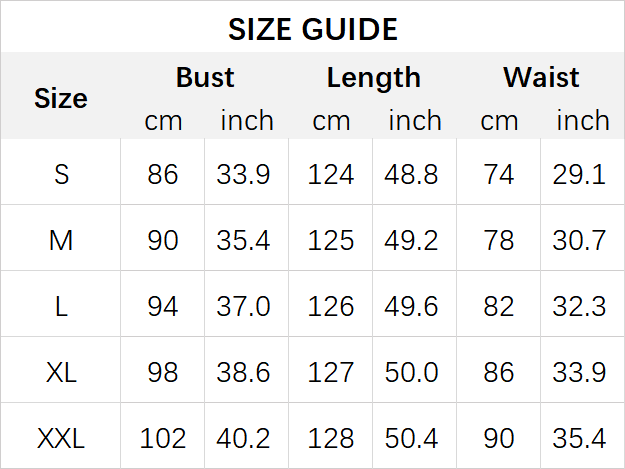
Task: Click length inch value 48.8
Action: (x=412, y=175)
